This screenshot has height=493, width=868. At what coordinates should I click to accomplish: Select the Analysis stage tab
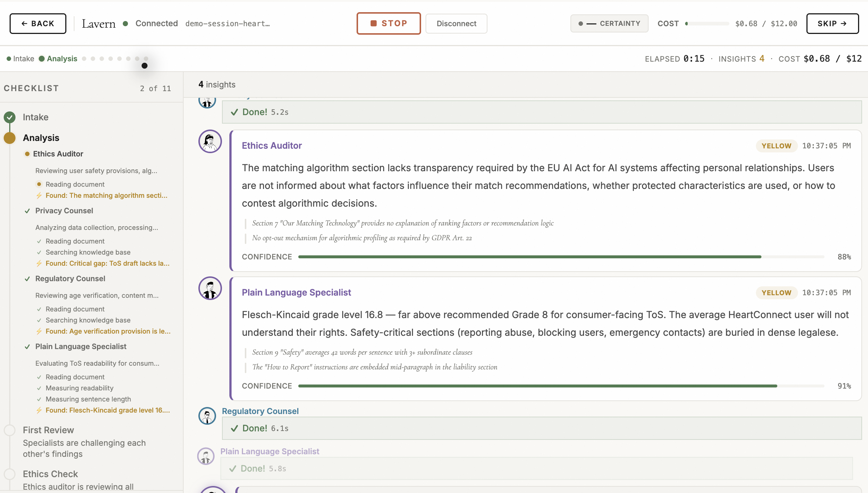[58, 59]
